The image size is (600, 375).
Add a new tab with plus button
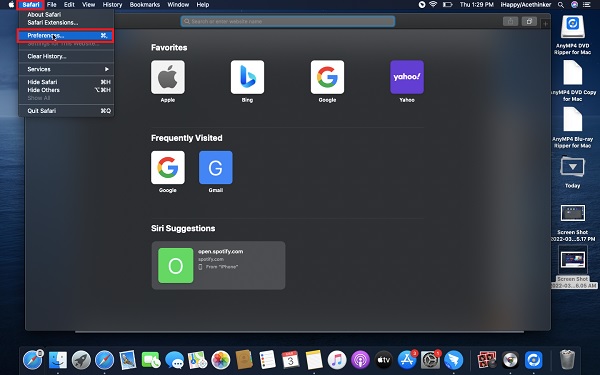545,23
